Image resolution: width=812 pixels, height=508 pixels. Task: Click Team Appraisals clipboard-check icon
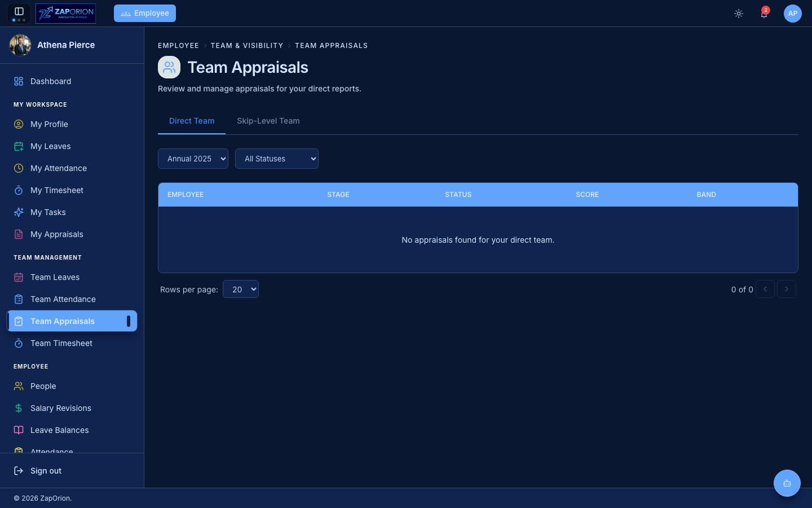pos(19,321)
